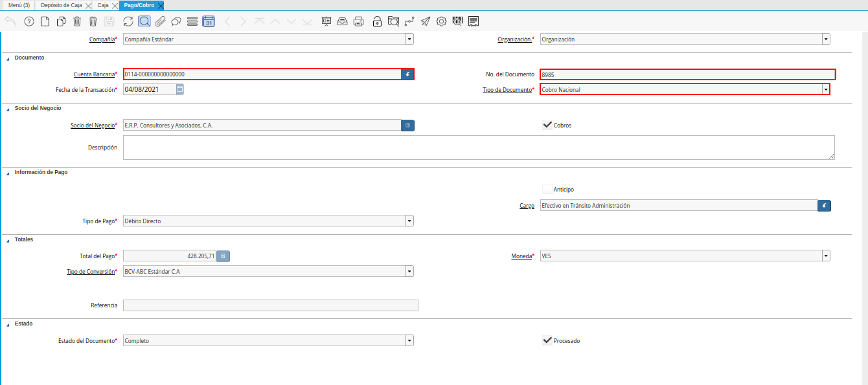Click the Cuenta Bancaria input field

pos(262,74)
